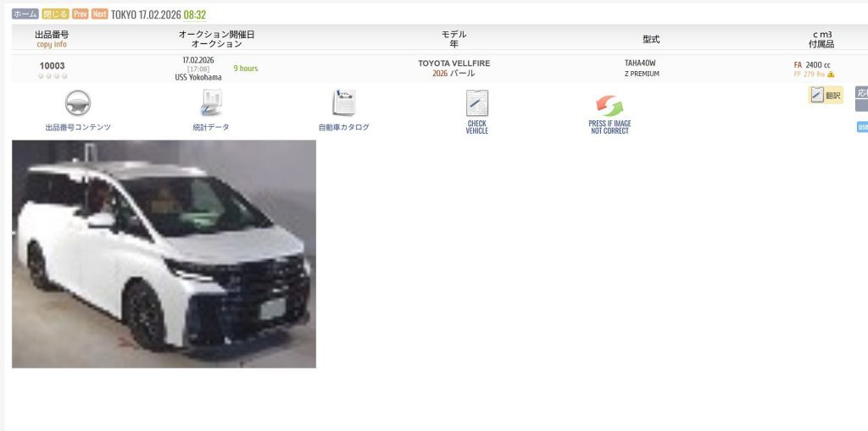Click the auction date 17.02.2026 in the row

tap(198, 60)
